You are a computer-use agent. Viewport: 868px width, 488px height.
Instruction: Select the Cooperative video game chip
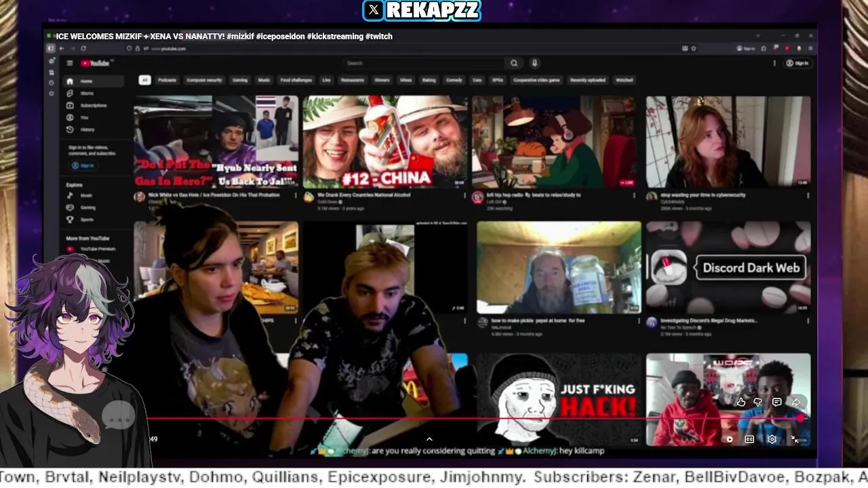(536, 80)
